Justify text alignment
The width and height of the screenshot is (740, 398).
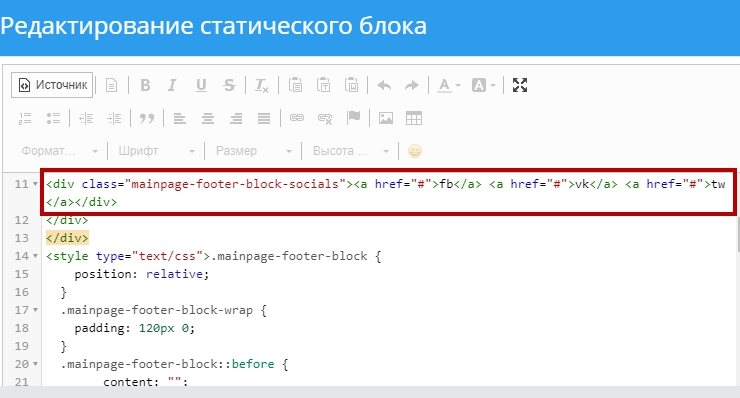tap(264, 119)
